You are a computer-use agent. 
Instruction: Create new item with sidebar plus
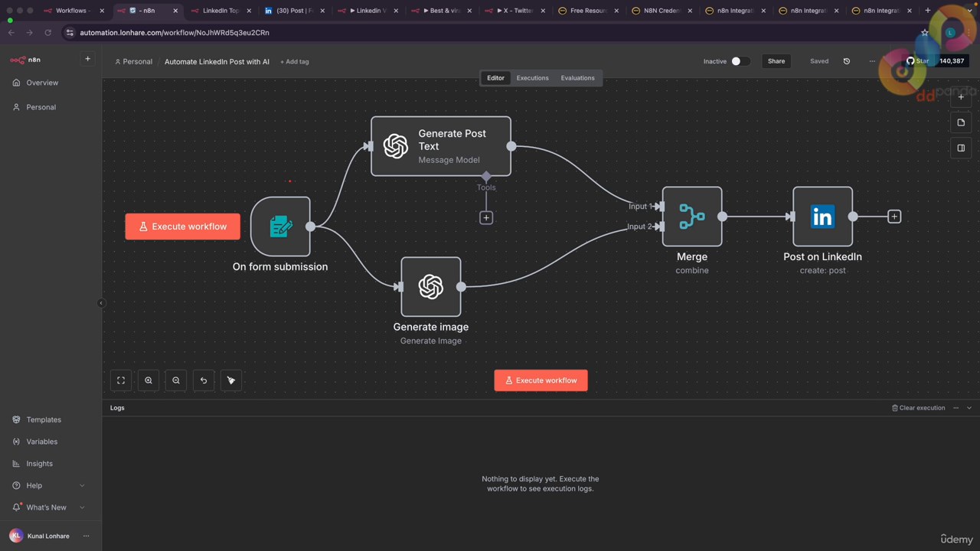[x=87, y=59]
